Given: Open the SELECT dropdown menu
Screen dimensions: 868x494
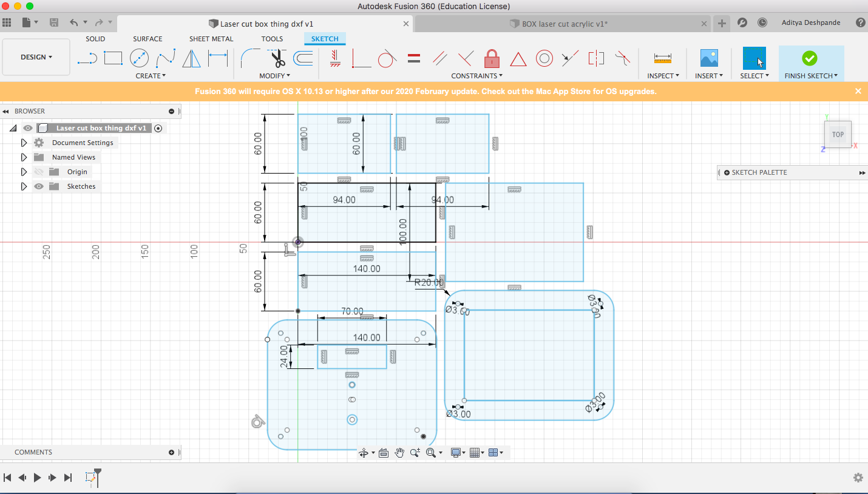Looking at the screenshot, I should (754, 76).
